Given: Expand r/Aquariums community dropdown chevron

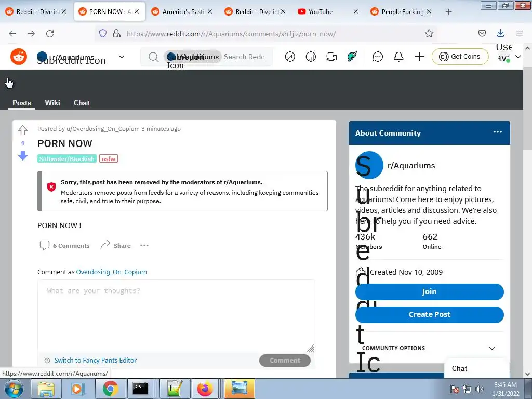Looking at the screenshot, I should pos(121,57).
